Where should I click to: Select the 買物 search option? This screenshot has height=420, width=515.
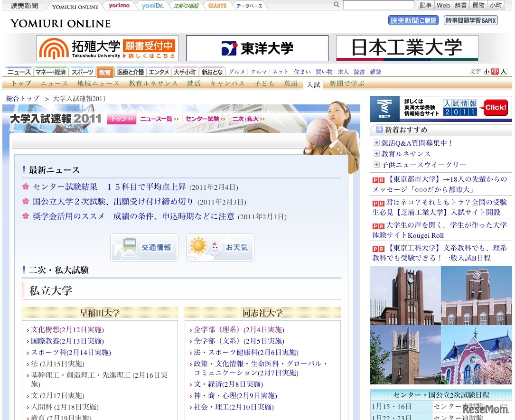[478, 5]
